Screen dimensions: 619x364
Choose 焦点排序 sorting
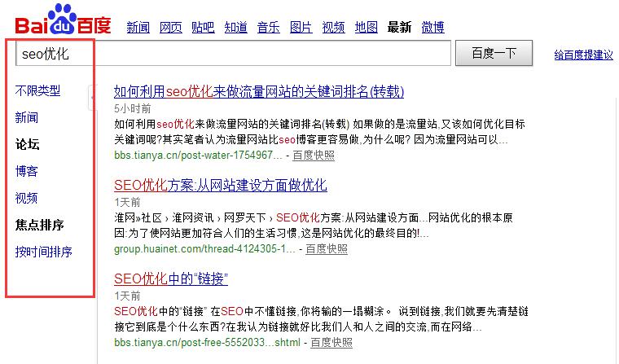pos(39,225)
